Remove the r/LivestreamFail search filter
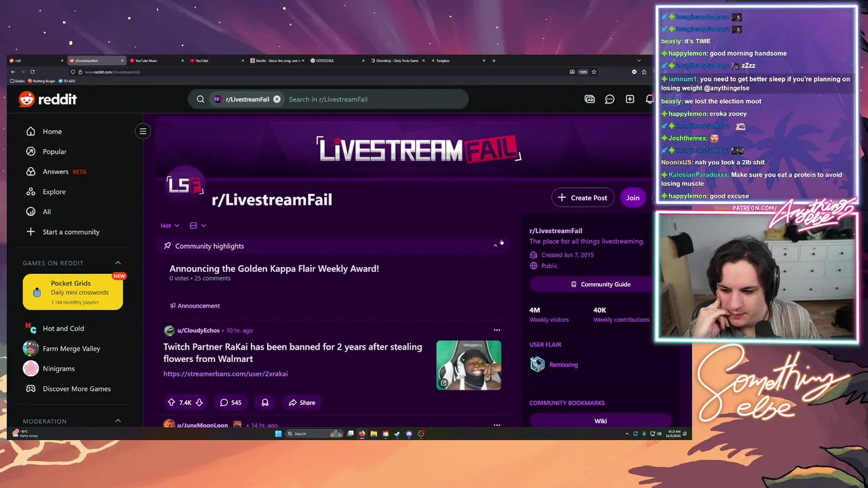The image size is (868, 488). coord(277,99)
